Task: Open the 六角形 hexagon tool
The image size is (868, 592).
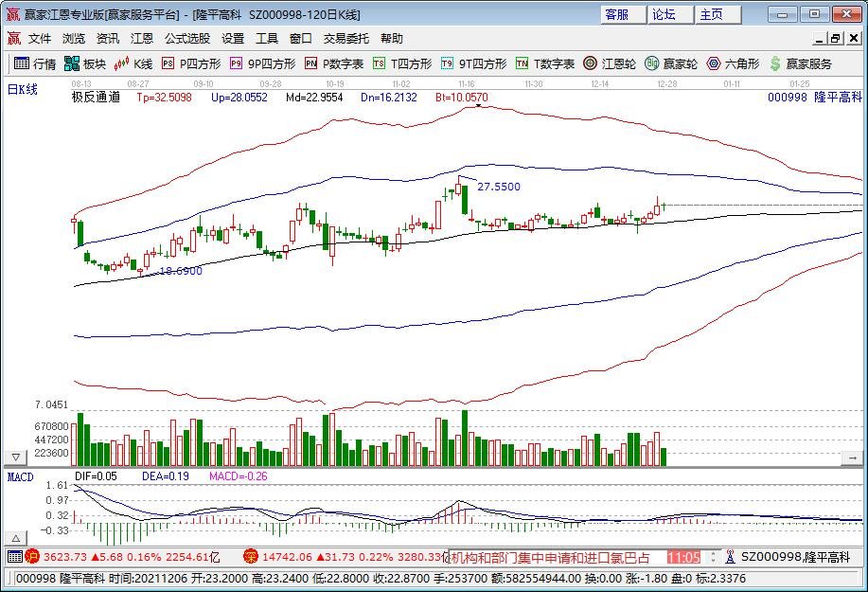Action: pos(733,63)
